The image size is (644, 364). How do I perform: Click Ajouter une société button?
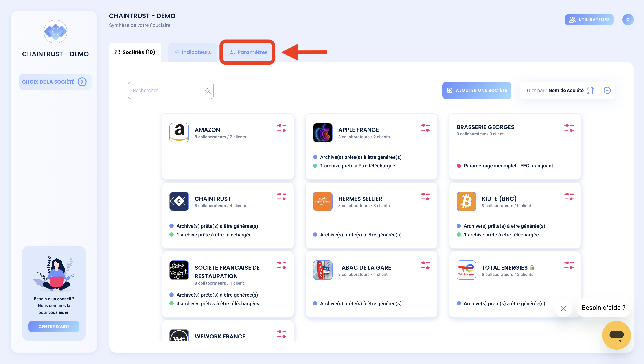coord(477,90)
